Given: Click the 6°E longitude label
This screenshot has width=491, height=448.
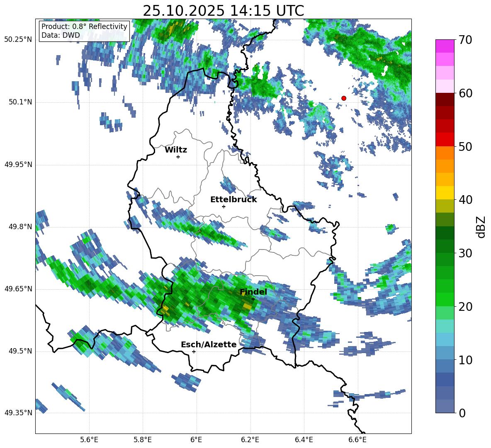Looking at the screenshot, I should click(196, 440).
